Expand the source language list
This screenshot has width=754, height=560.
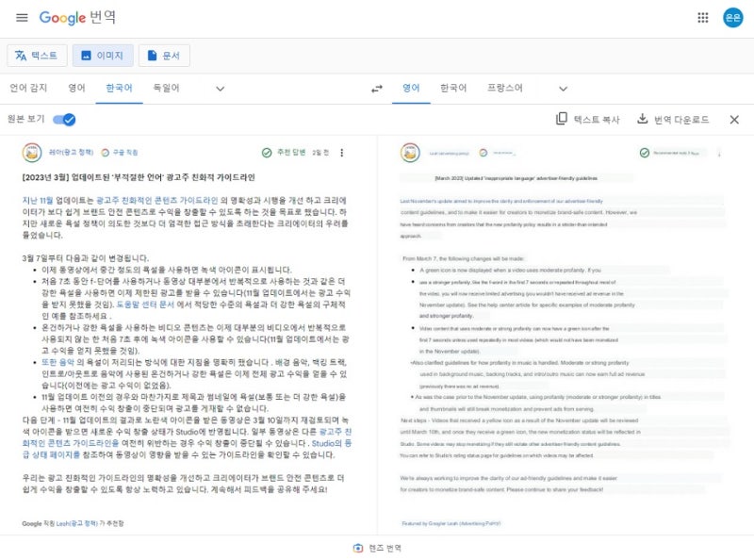(x=221, y=89)
